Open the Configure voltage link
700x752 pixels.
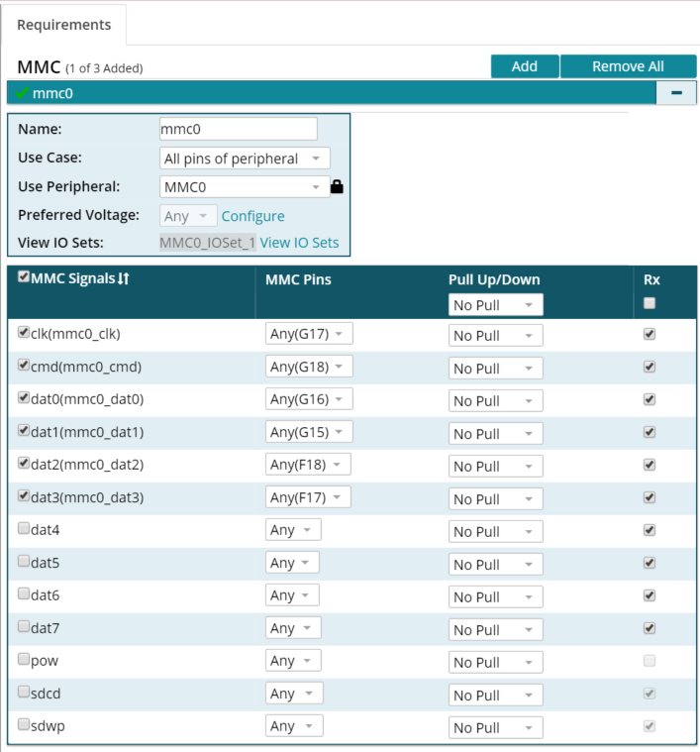[x=253, y=216]
